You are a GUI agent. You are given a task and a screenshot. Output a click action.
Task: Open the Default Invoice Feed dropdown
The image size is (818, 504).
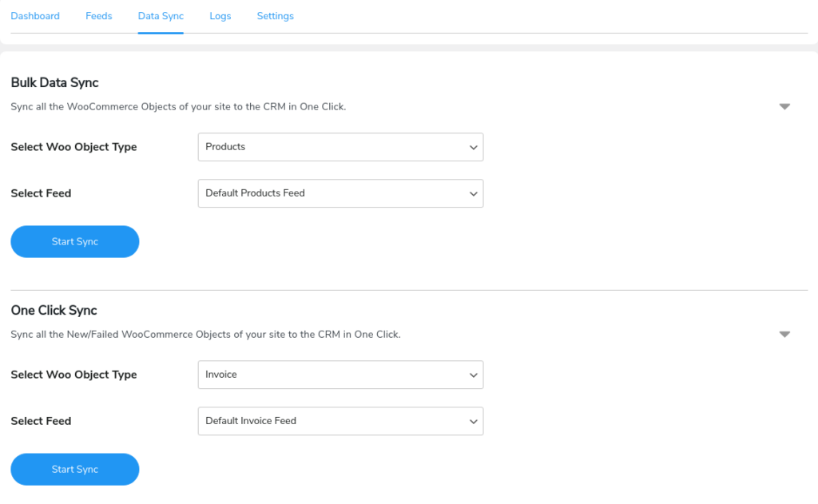340,421
